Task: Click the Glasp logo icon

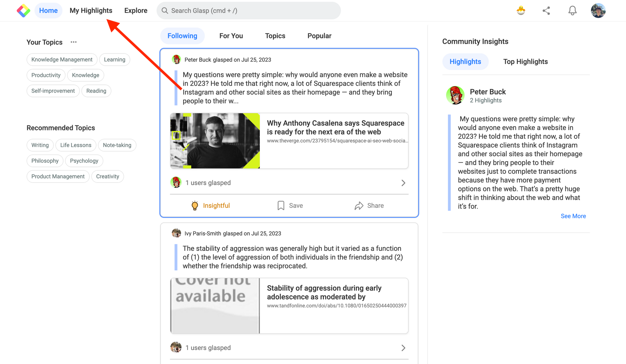Action: tap(23, 11)
